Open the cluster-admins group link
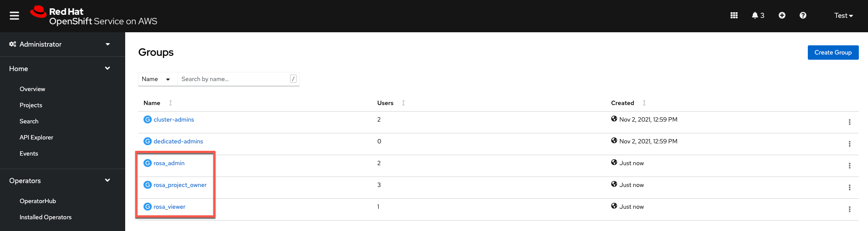This screenshot has width=868, height=231. click(174, 119)
